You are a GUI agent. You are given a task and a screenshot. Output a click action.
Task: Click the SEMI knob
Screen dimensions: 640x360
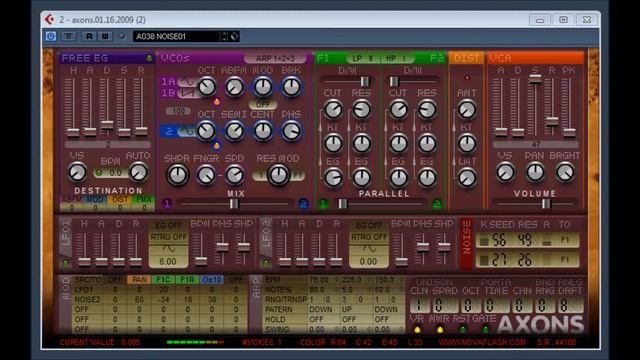click(234, 131)
